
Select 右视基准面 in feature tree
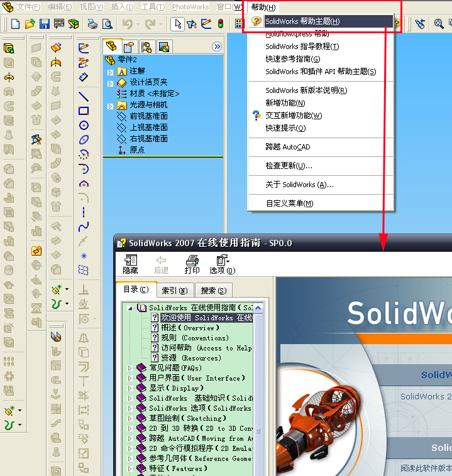(x=148, y=139)
